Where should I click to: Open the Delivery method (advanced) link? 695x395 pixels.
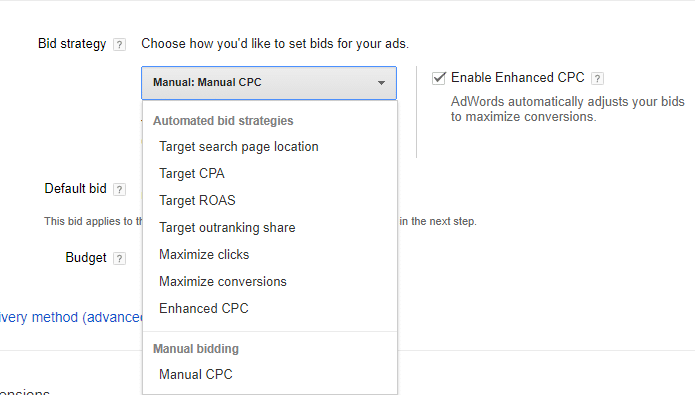(71, 318)
